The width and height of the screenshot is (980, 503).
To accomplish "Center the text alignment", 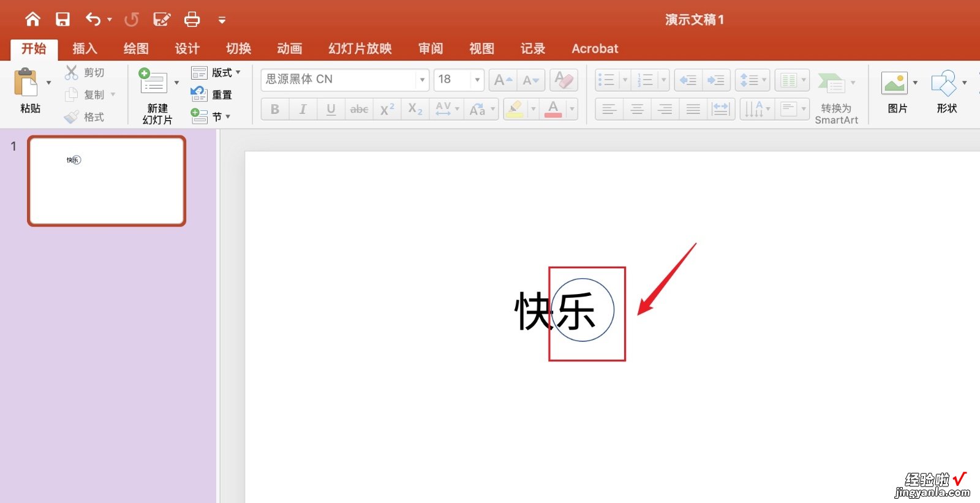I will tap(637, 109).
